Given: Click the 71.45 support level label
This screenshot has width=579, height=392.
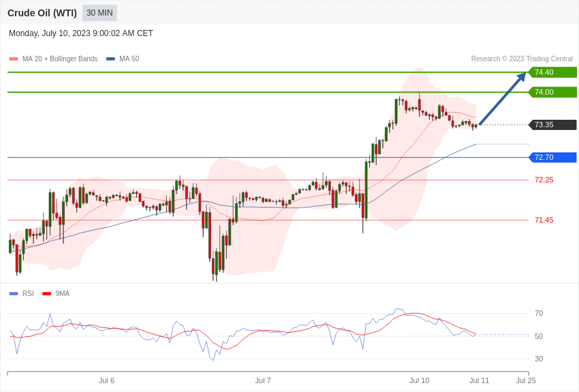Looking at the screenshot, I should [x=544, y=220].
